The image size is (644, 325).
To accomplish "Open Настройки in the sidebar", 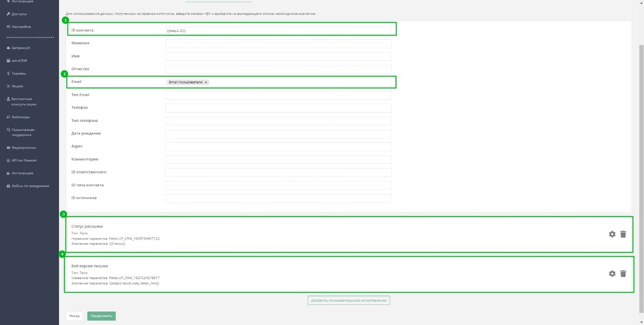I will (x=21, y=27).
